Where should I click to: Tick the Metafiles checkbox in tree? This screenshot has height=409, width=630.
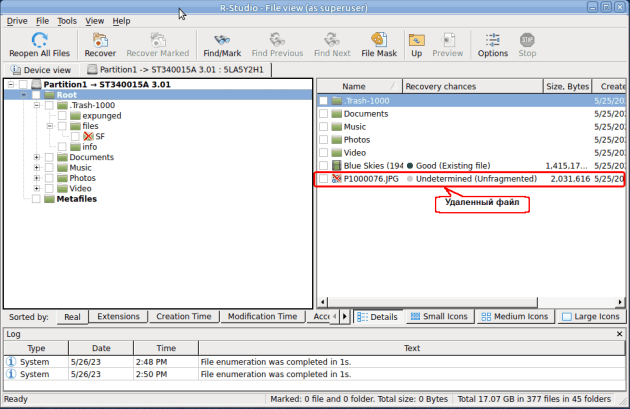36,199
